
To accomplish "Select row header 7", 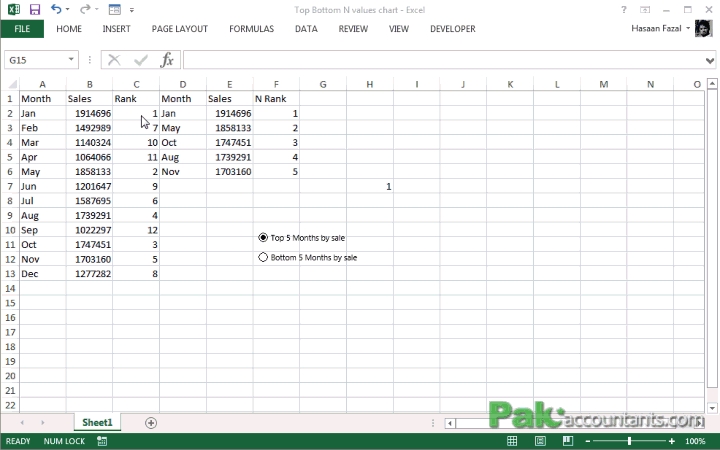I will 10,186.
